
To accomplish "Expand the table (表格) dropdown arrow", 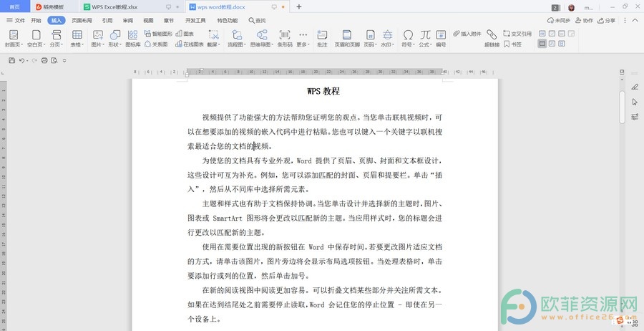I will click(x=82, y=45).
